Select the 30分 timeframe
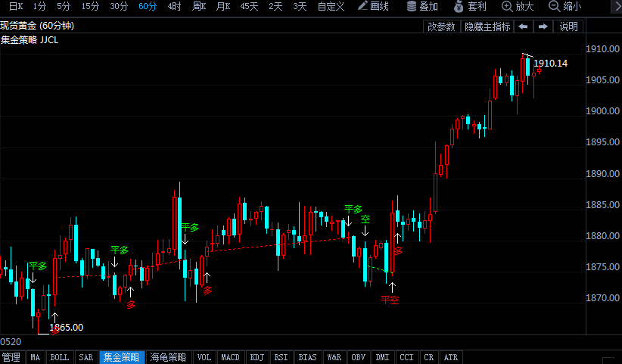Screen dimensions: 622x364 point(119,6)
